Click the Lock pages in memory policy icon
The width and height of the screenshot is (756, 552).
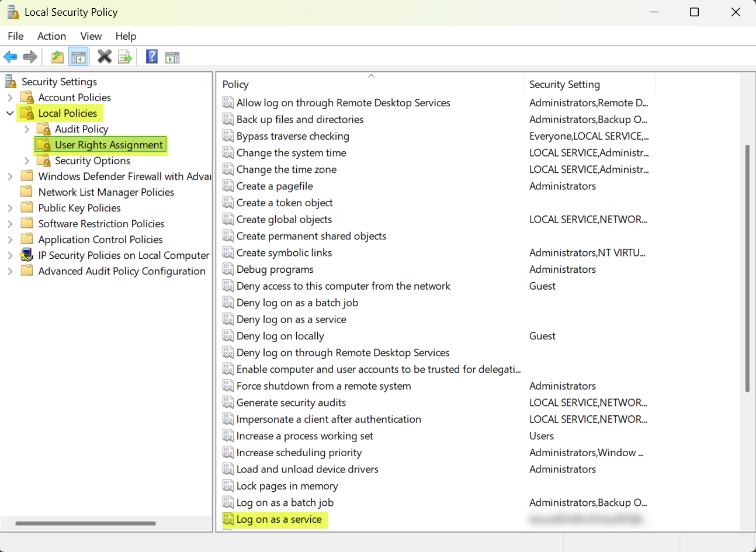pos(228,486)
